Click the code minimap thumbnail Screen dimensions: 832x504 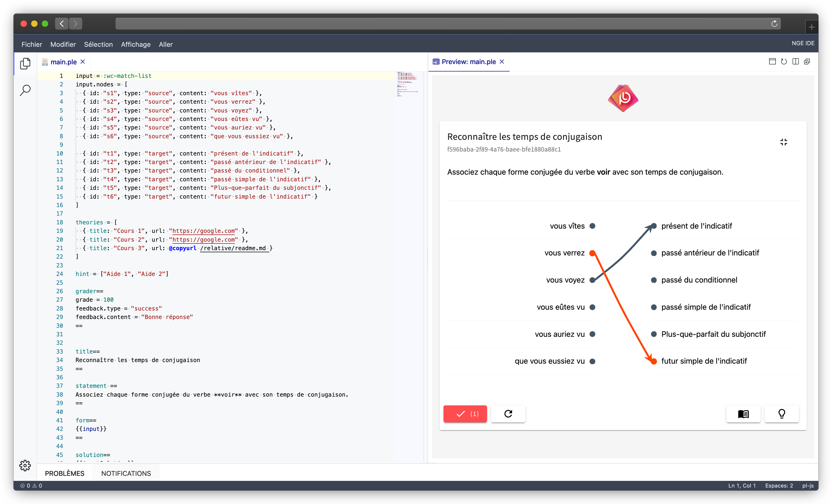pyautogui.click(x=407, y=84)
